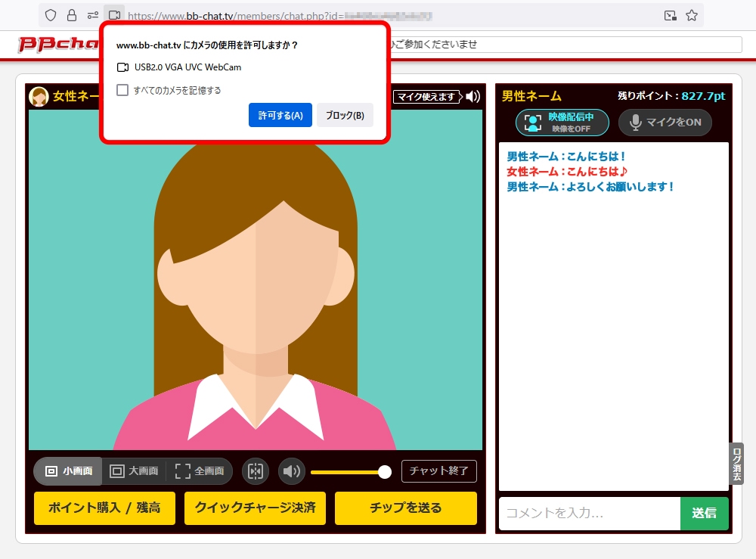This screenshot has height=559, width=756.
Task: Click the first chat message 男性ネーム：こんにちは！
Action: [566, 157]
